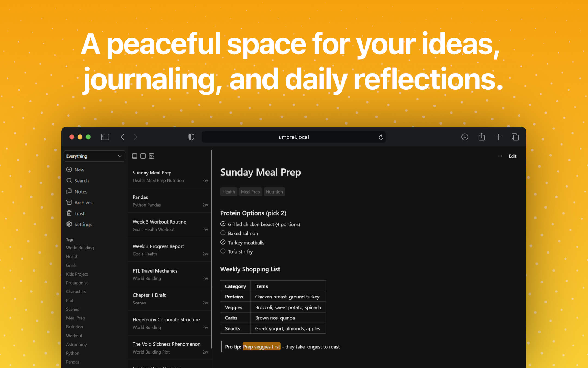
Task: Expand the Everything dropdown
Action: 94,156
